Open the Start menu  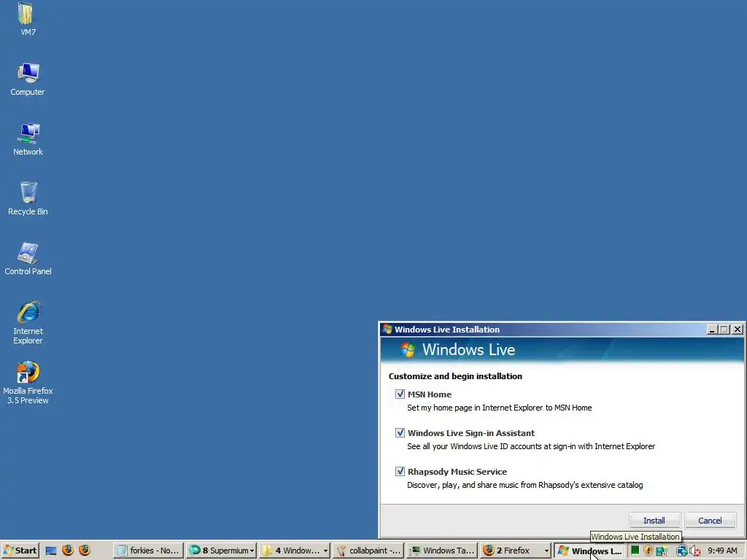click(x=20, y=551)
